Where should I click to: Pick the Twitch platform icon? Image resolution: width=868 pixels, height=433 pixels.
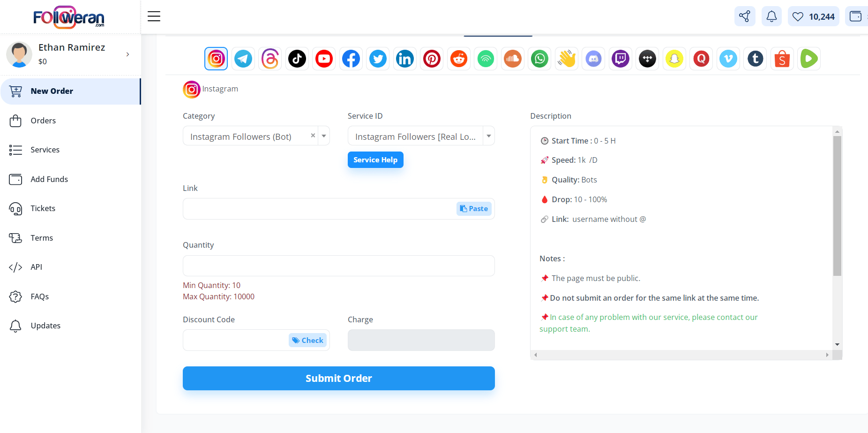click(x=621, y=59)
